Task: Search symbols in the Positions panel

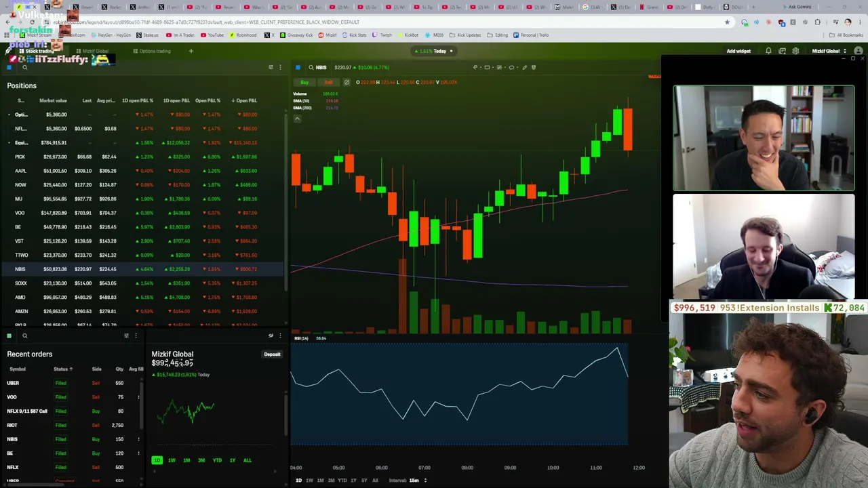Action: [x=25, y=67]
